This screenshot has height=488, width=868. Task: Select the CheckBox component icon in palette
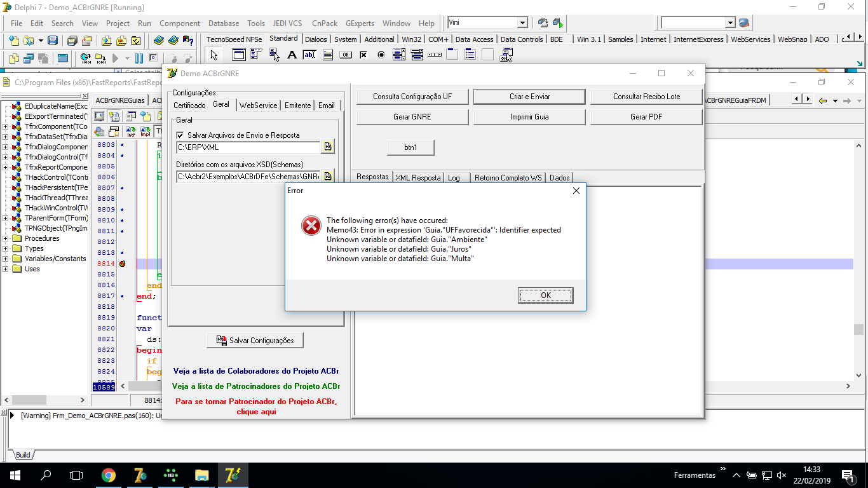point(363,55)
